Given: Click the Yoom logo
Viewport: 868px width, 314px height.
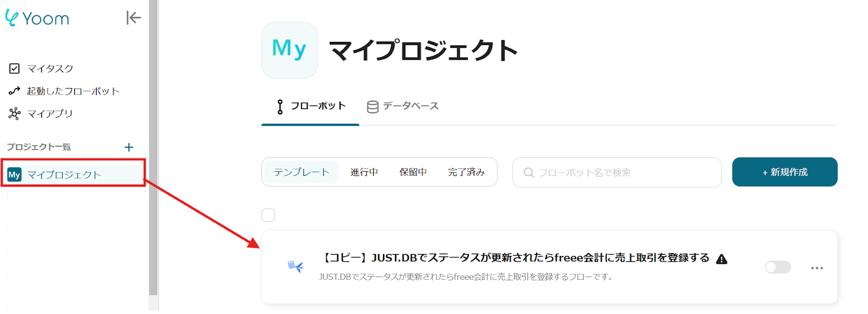Looking at the screenshot, I should click(x=37, y=18).
